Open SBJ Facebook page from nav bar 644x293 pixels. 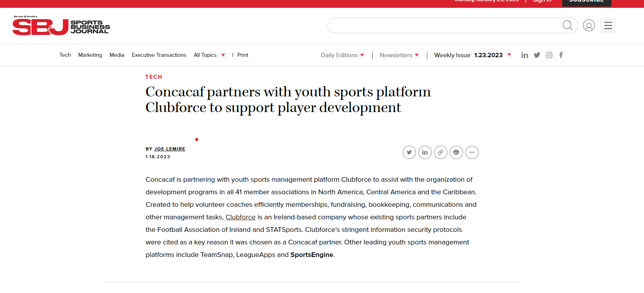[x=561, y=55]
